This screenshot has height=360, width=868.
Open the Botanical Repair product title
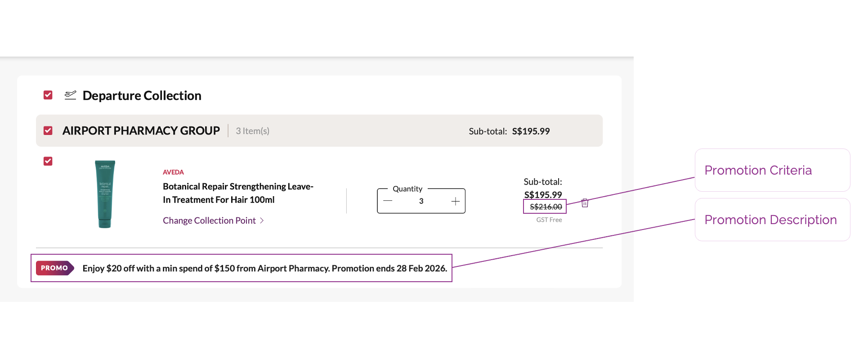238,193
